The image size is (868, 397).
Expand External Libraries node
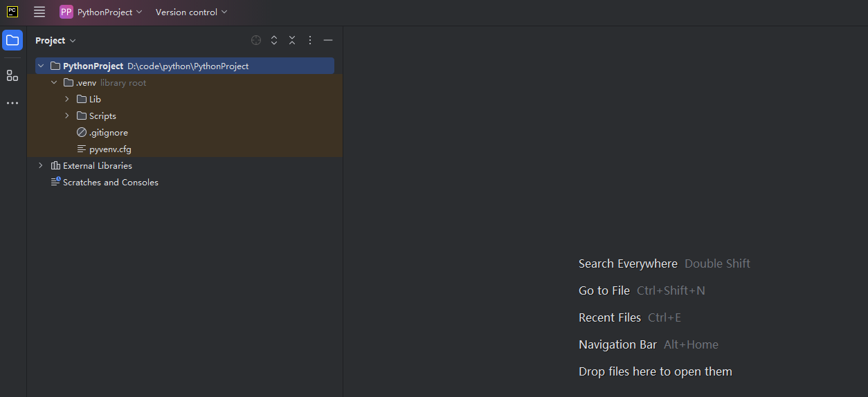coord(41,166)
